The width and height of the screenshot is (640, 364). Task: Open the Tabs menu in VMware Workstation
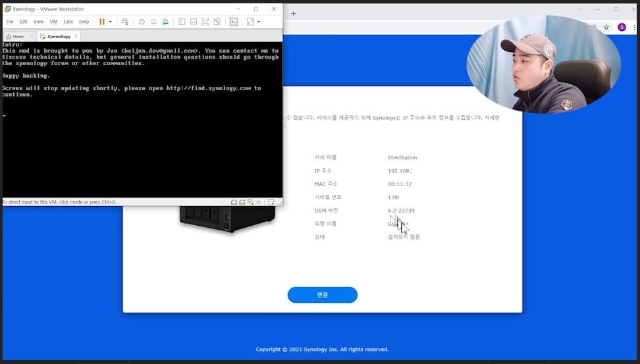68,22
